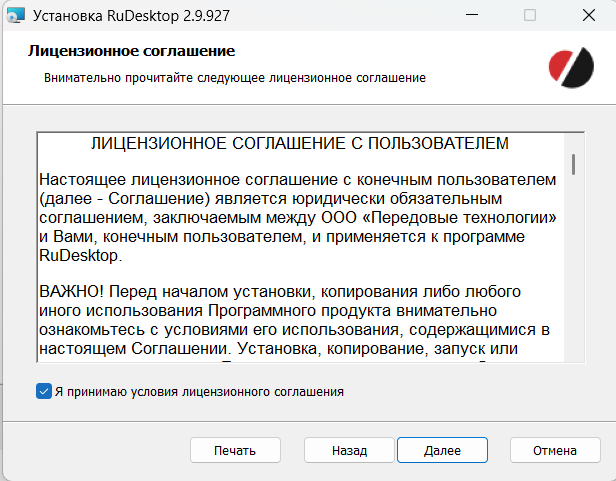Click the license text scrollbar thumb
Image resolution: width=616 pixels, height=481 pixels.
574,164
